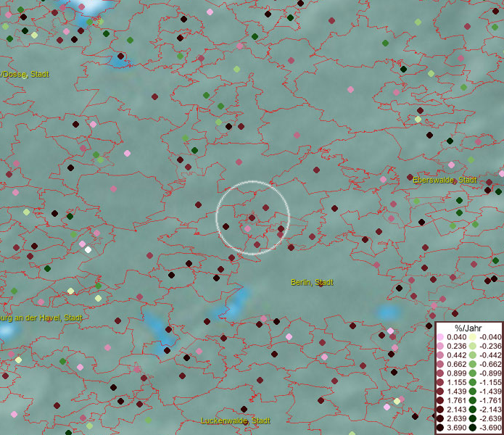Image resolution: width=504 pixels, height=435 pixels.
Task: Pick the -1.439 legend color dot
Action: coord(473,391)
